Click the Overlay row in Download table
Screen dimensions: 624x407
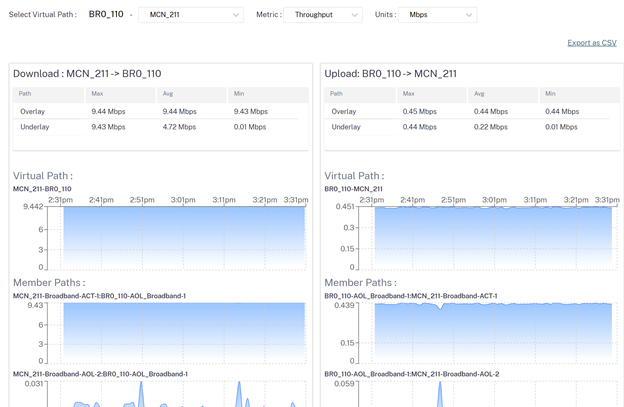tap(160, 111)
